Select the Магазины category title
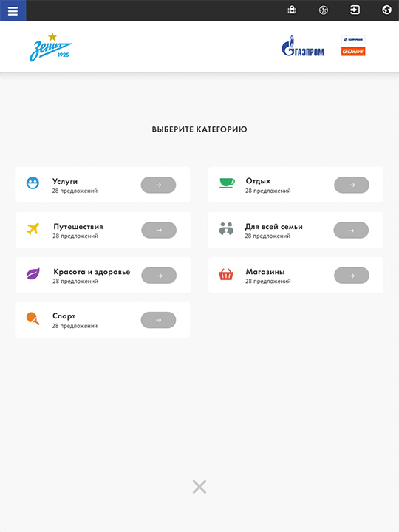Image resolution: width=399 pixels, height=532 pixels. (265, 272)
